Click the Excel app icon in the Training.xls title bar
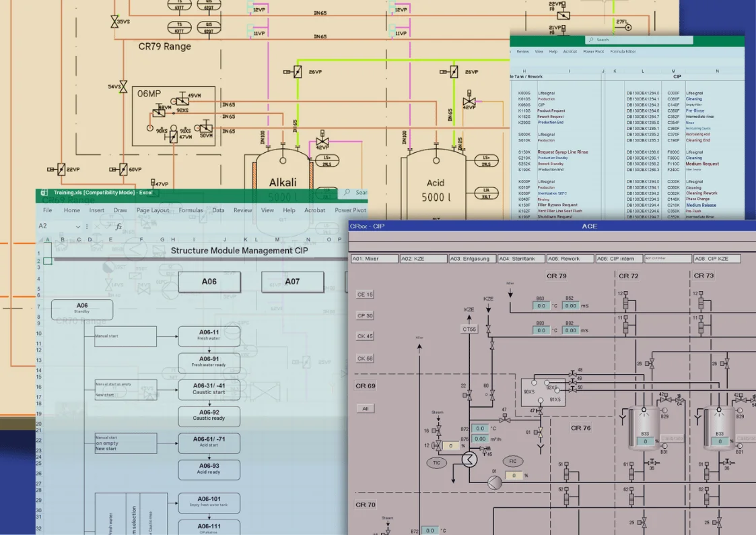Viewport: 756px width, 535px height. 44,193
